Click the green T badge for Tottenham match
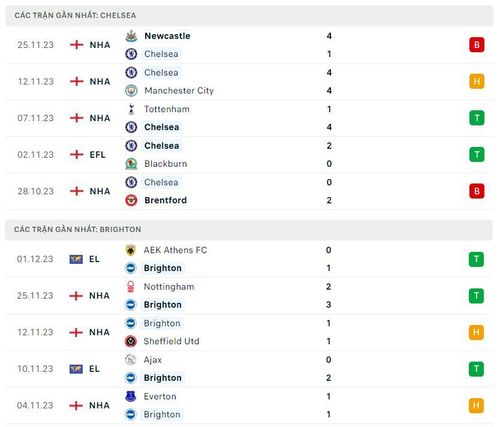The width and height of the screenshot is (500, 427). pyautogui.click(x=477, y=118)
